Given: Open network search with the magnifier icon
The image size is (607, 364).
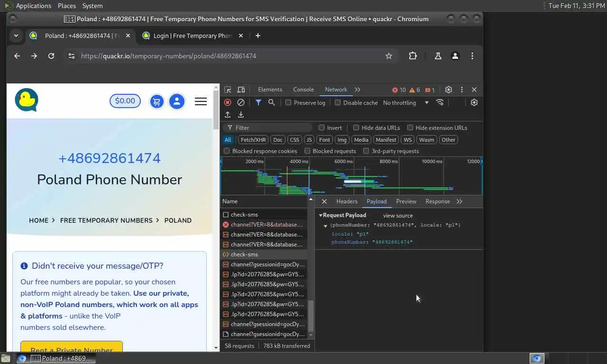Looking at the screenshot, I should pyautogui.click(x=271, y=102).
